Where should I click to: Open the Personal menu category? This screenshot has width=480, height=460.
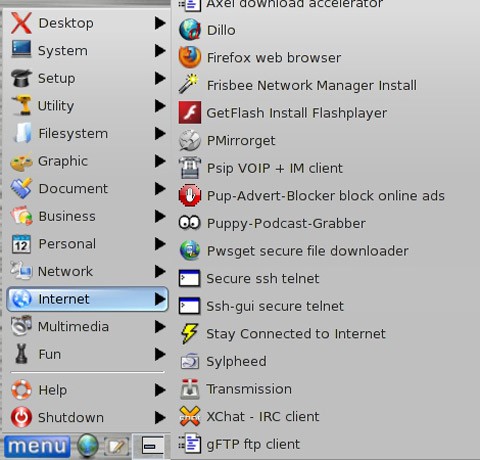coord(87,244)
